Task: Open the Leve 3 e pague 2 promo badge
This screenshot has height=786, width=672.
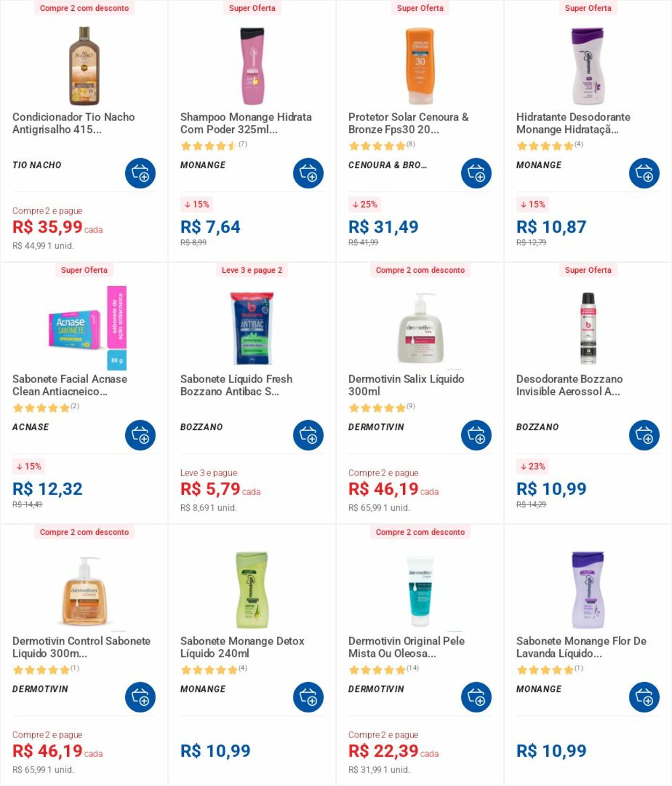Action: click(x=252, y=270)
